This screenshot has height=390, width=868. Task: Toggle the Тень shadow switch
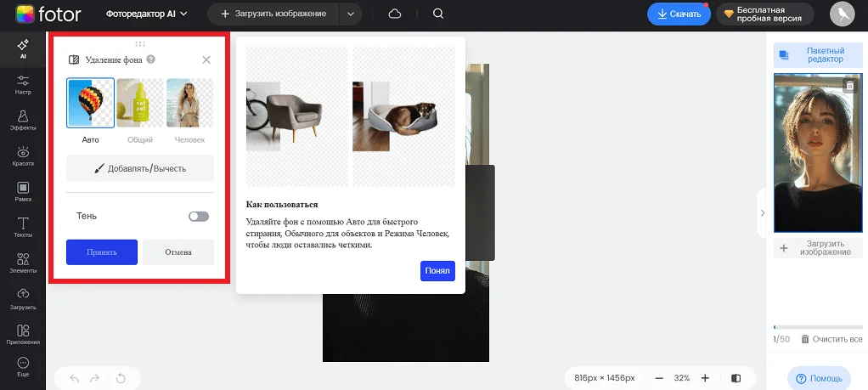[x=199, y=216]
